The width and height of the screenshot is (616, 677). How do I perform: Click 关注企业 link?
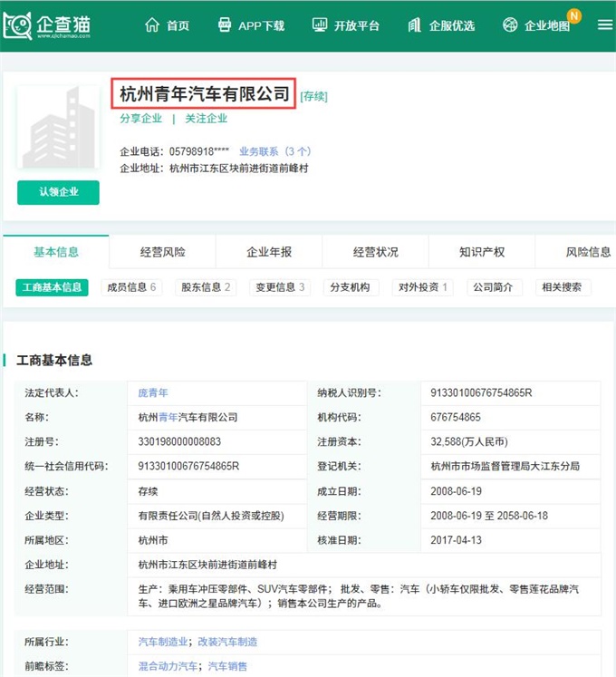coord(207,119)
